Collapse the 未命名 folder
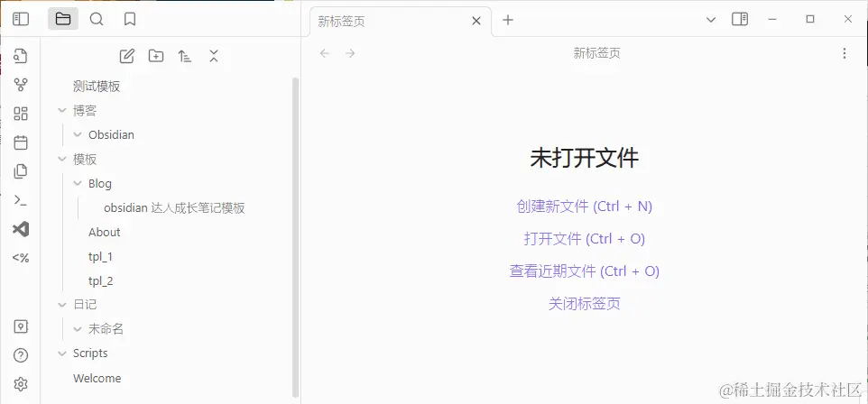The width and height of the screenshot is (868, 404). 78,329
